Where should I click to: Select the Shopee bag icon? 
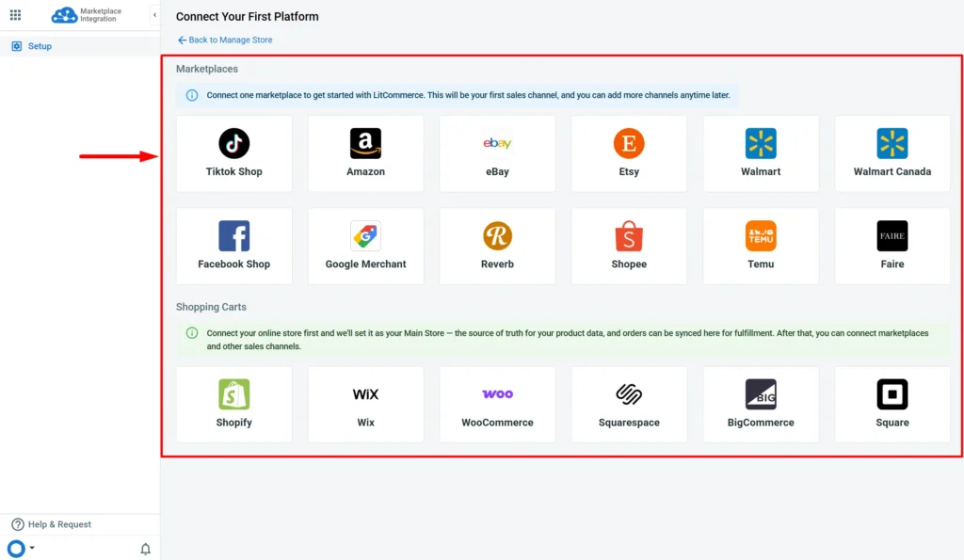click(629, 236)
